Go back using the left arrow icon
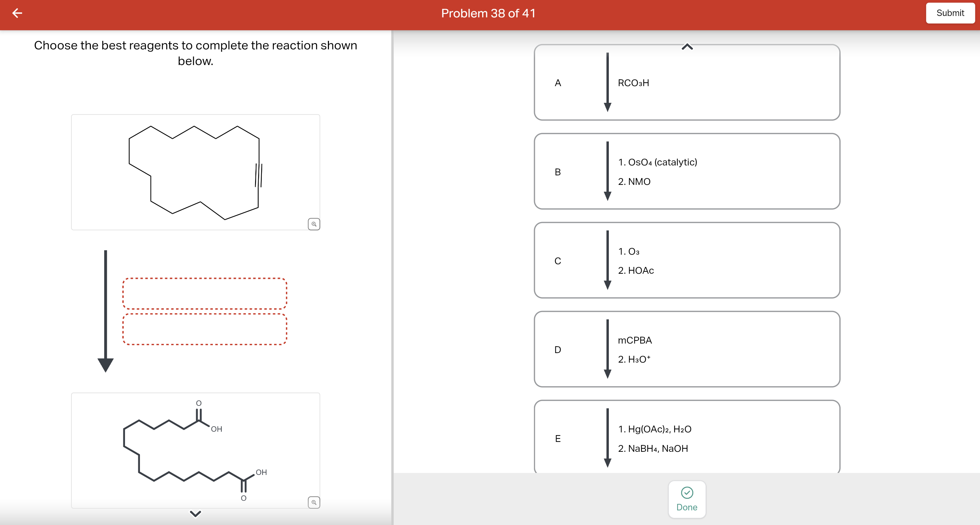 tap(17, 13)
